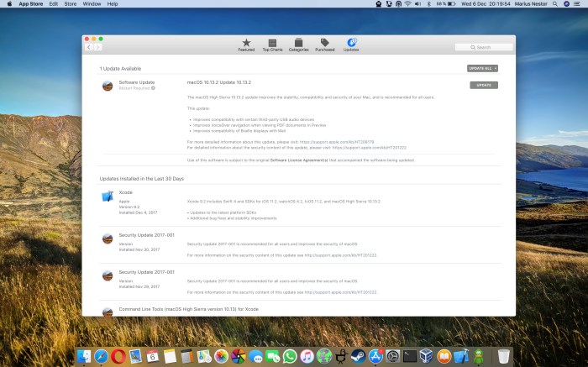Click the '1 Update Available' heading
The width and height of the screenshot is (588, 367).
coord(120,69)
